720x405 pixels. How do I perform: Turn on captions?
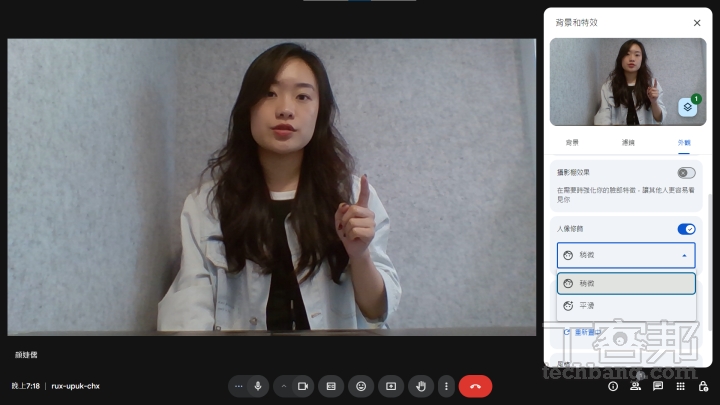pyautogui.click(x=331, y=386)
